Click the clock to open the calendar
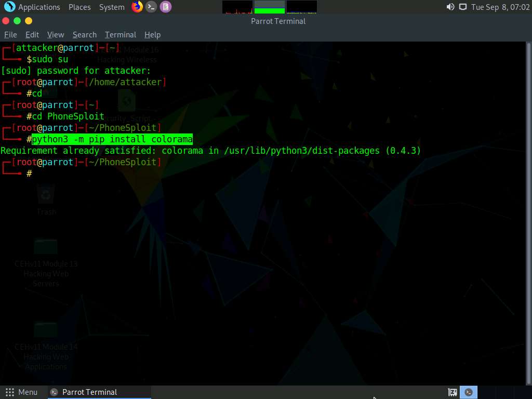This screenshot has width=532, height=399. (500, 7)
